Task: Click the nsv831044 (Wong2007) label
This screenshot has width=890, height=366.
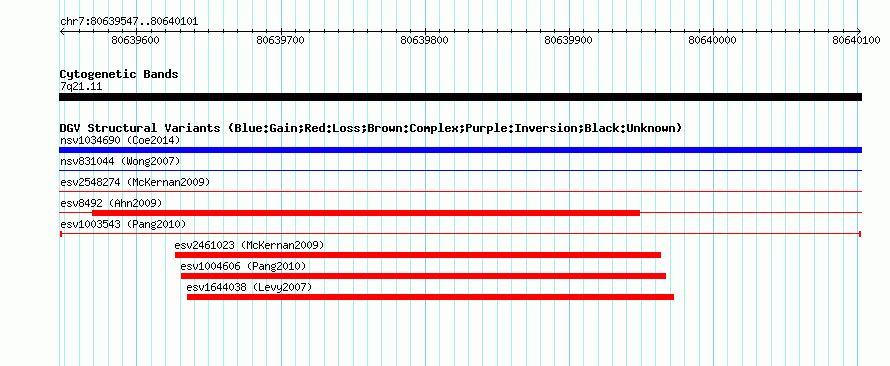Action: (x=120, y=161)
